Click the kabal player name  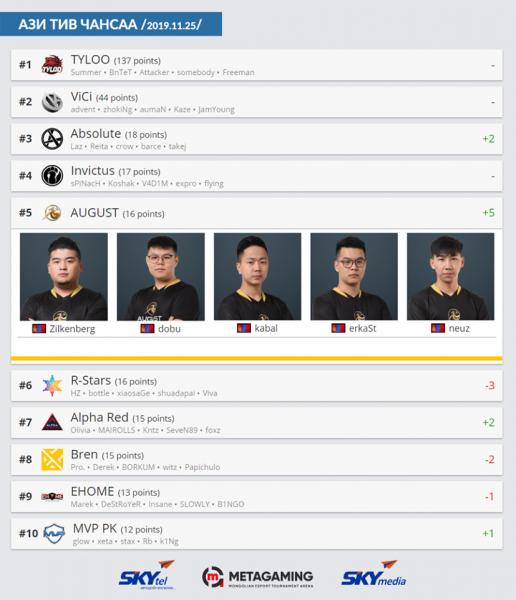266,328
